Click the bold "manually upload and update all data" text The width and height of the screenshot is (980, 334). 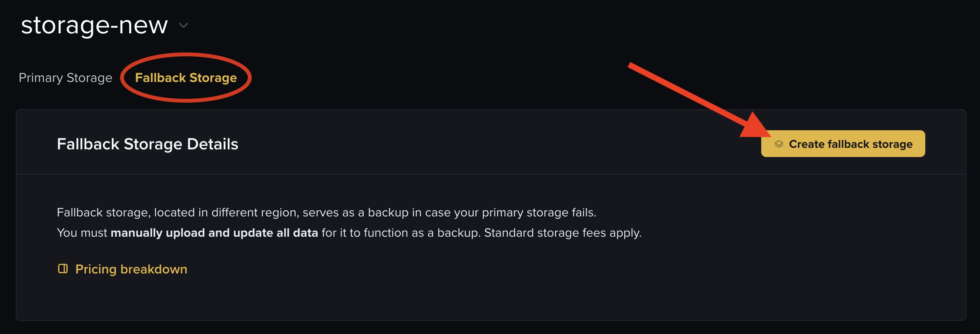[214, 233]
